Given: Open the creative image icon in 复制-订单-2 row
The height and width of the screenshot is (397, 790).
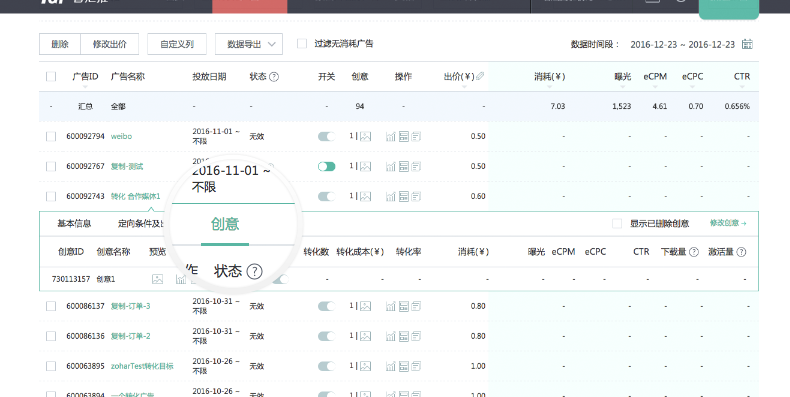Looking at the screenshot, I should (365, 336).
